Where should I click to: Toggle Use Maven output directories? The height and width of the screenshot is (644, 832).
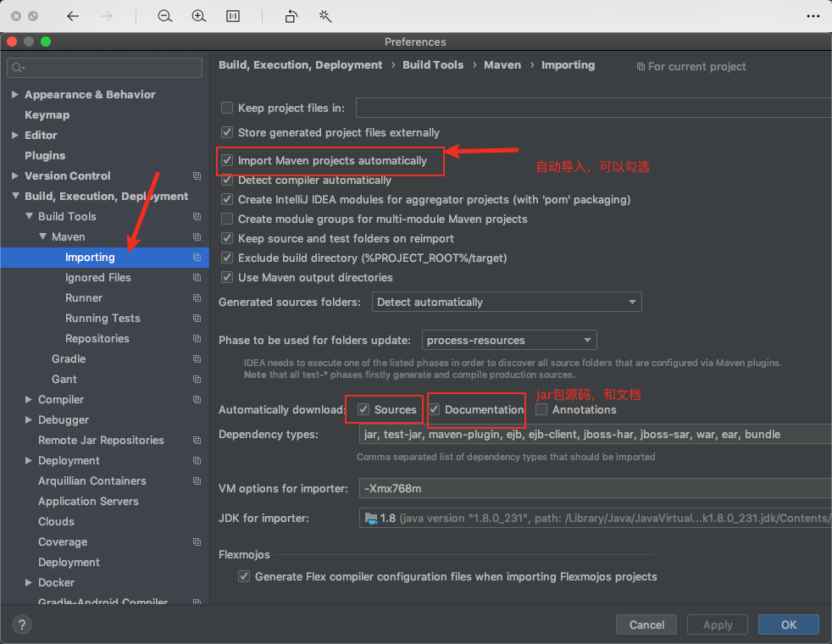point(227,277)
